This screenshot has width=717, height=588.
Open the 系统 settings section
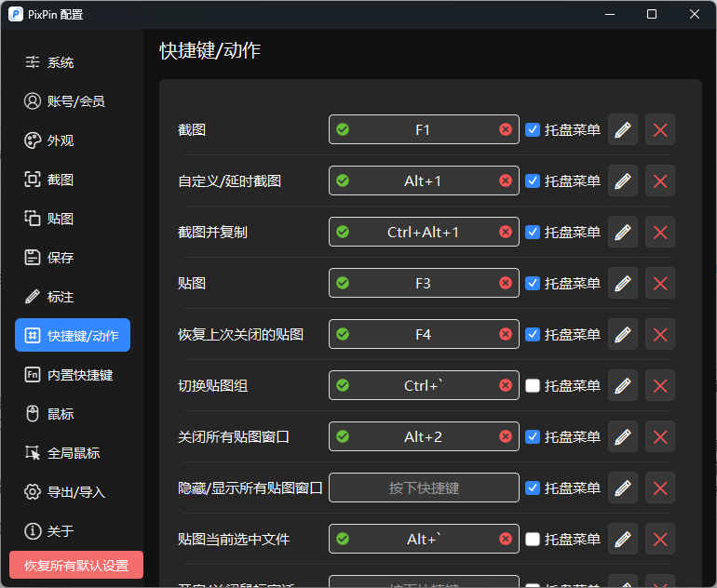tap(61, 62)
